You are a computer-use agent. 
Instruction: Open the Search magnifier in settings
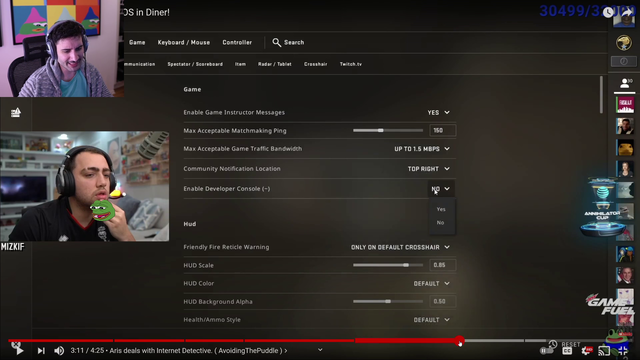276,42
